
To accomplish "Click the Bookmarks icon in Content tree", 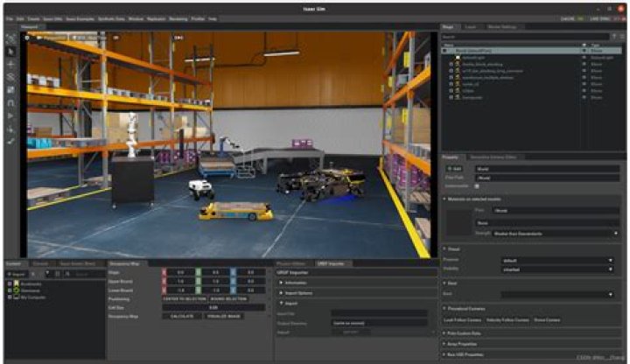I will pyautogui.click(x=17, y=283).
